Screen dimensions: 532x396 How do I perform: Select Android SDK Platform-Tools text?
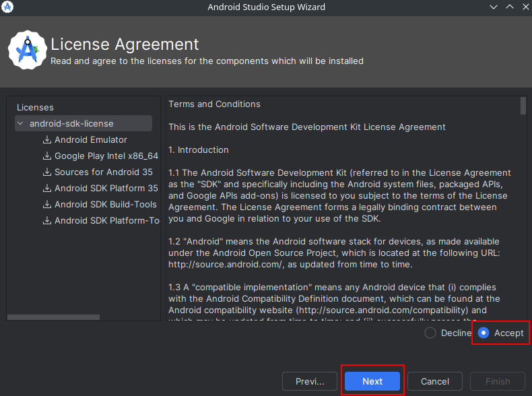coord(107,221)
